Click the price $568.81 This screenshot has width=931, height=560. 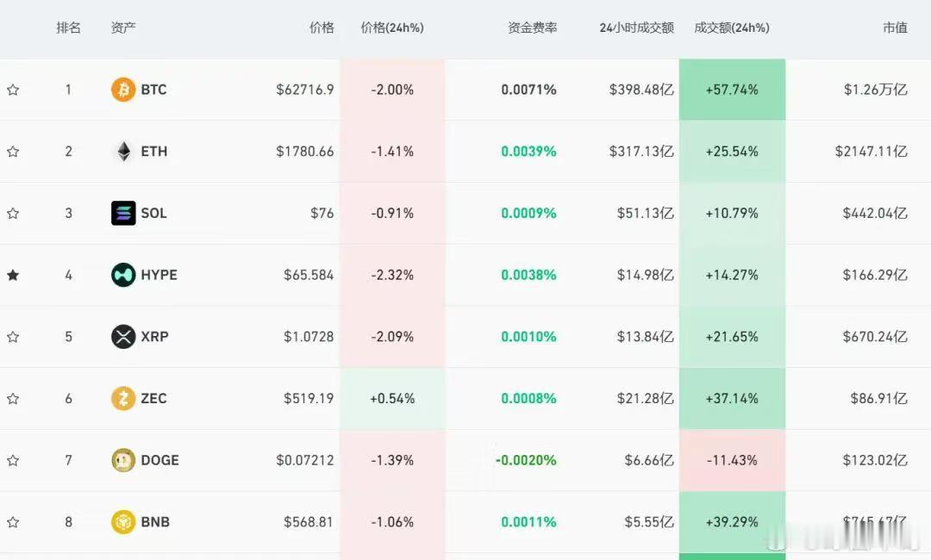(309, 522)
